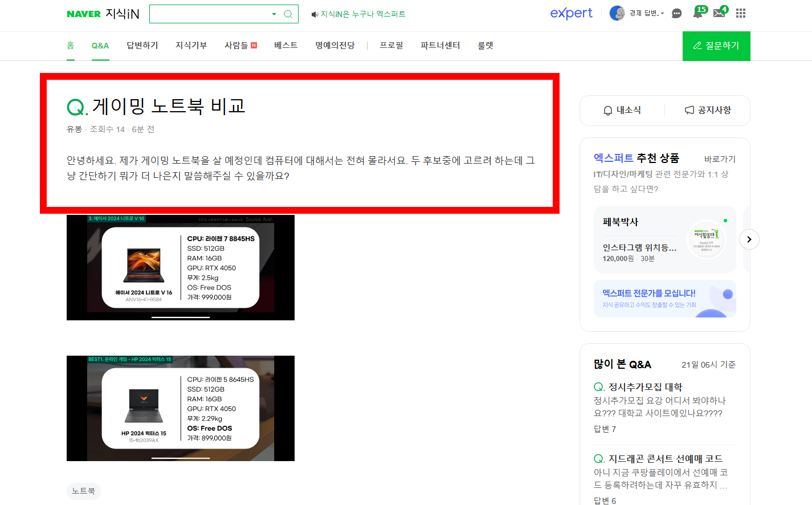
Task: Click the 엑스퍼트 추천 상품 heading
Action: [636, 158]
